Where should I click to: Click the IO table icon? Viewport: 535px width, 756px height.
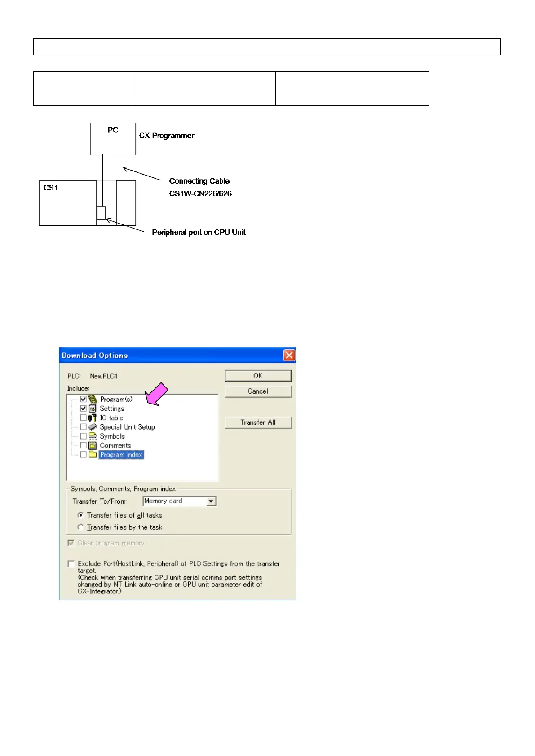click(x=93, y=418)
